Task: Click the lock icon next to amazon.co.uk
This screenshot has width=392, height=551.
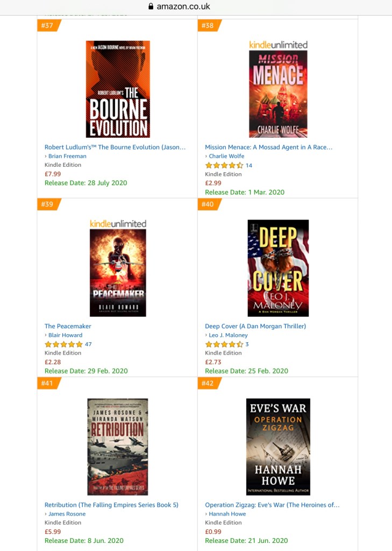Action: click(151, 6)
